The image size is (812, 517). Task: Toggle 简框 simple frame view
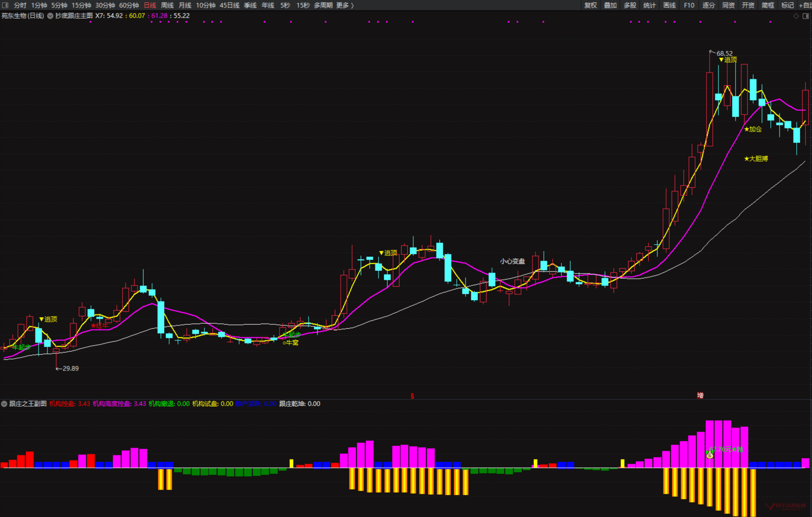coord(768,5)
